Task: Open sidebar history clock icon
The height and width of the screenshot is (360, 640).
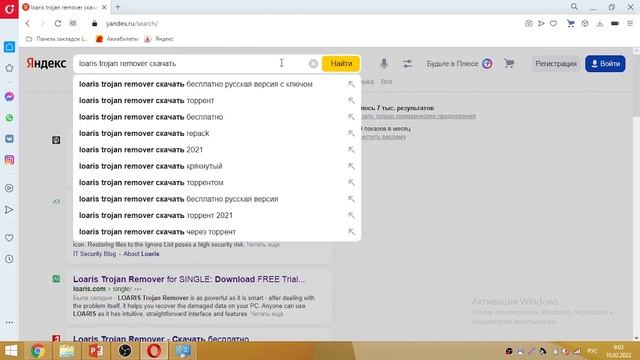Action: point(9,259)
